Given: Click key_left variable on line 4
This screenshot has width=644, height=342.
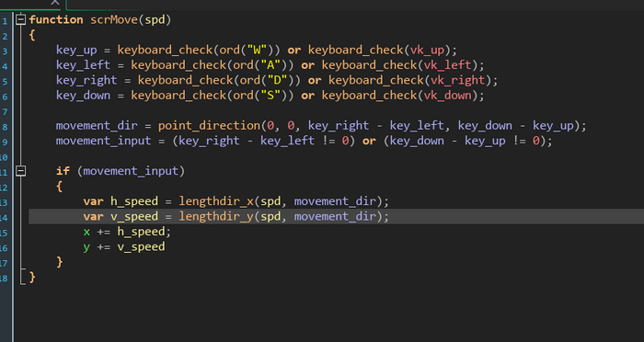Looking at the screenshot, I should 83,65.
